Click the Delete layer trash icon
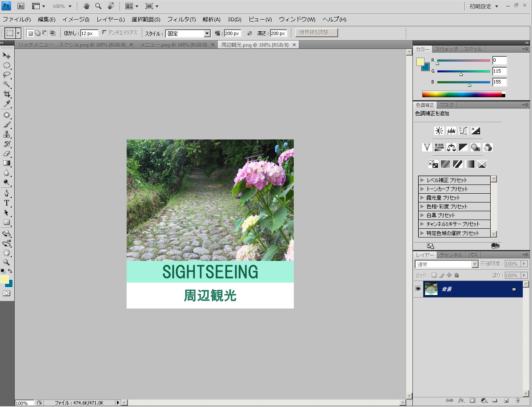532x407 pixels. click(517, 401)
